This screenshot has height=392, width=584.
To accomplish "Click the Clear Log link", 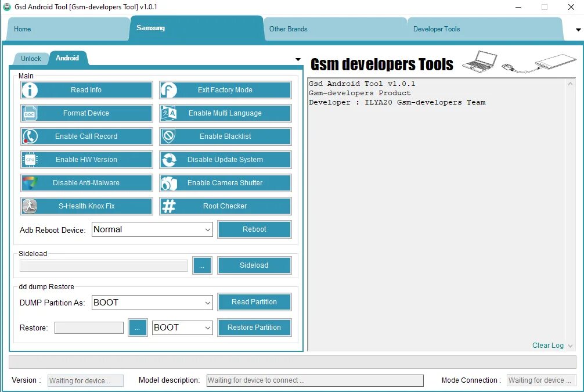I will [x=548, y=346].
